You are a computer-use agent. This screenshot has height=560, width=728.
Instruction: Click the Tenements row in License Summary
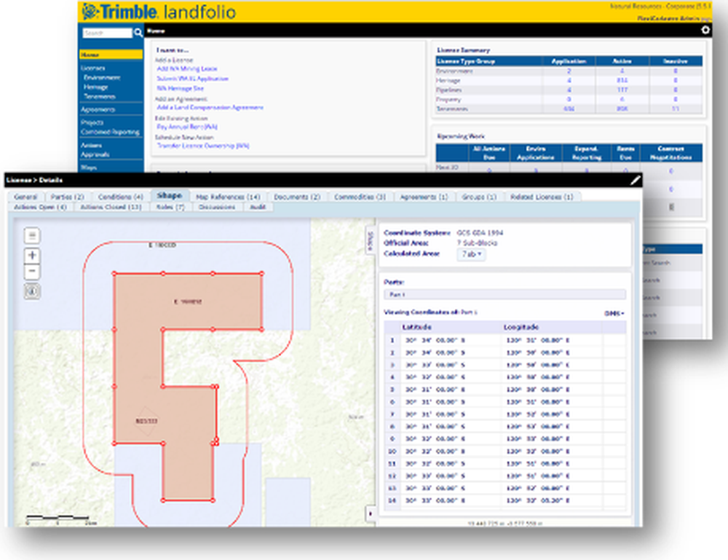[569, 109]
